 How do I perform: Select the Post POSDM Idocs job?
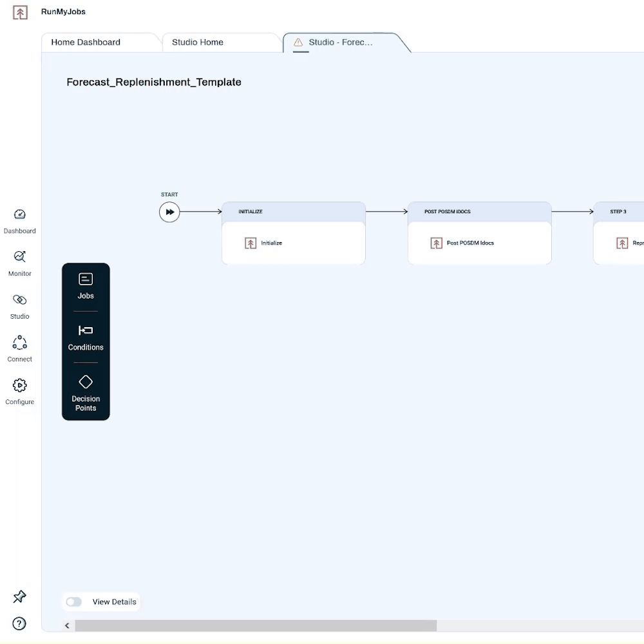470,243
